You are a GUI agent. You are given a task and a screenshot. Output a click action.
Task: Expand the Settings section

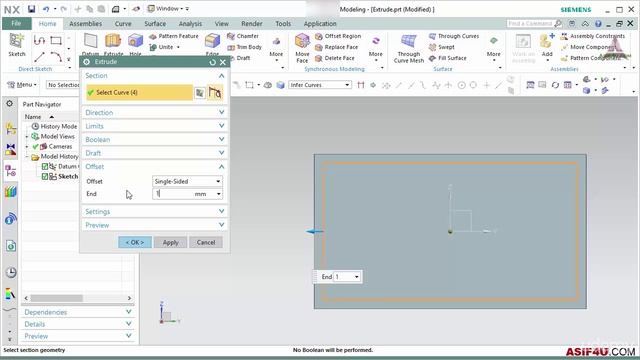pos(155,211)
